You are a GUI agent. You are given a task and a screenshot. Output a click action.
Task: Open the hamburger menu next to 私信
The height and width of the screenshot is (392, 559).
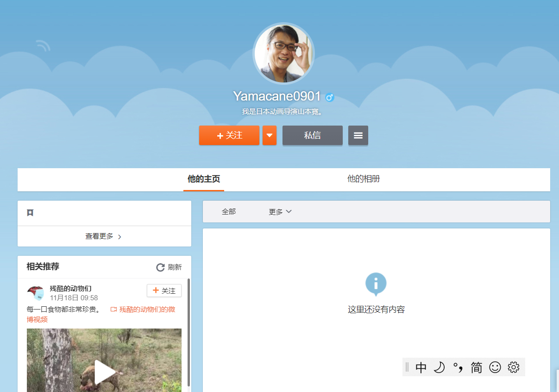click(x=358, y=135)
